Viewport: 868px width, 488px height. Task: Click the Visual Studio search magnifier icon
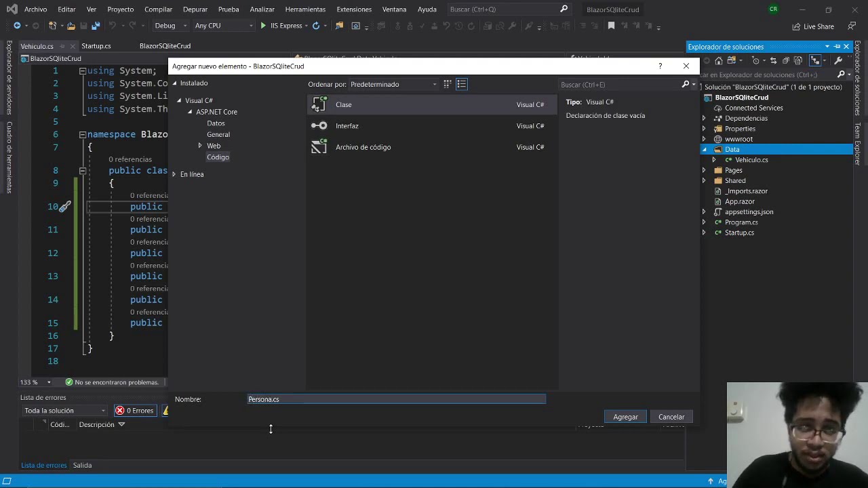coord(564,9)
